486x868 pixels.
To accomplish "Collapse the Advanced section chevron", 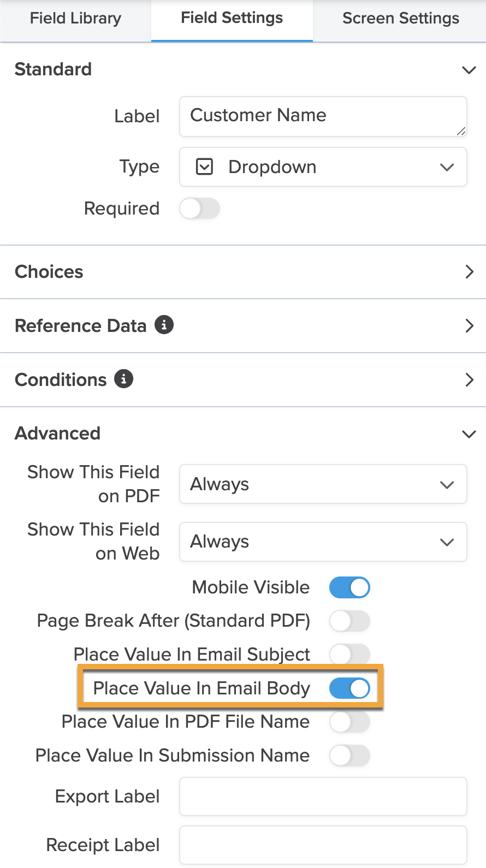I will coord(469,434).
